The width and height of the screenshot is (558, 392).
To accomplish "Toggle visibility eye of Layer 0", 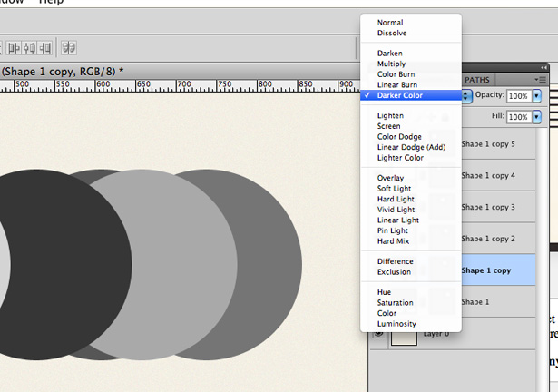I will point(378,334).
